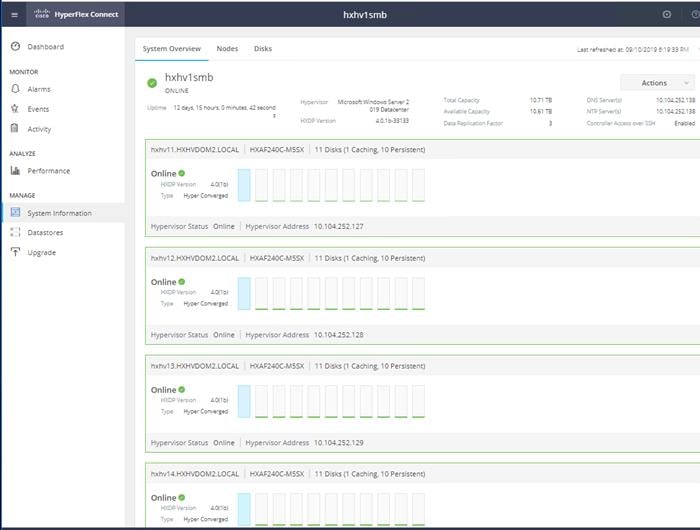Click green Online status icon for hxhv12

pos(182,282)
